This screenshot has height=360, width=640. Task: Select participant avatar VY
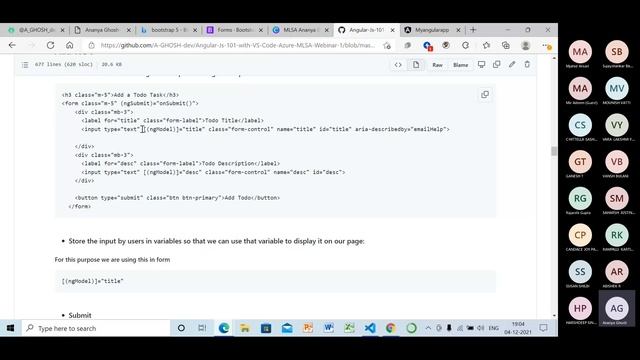[x=617, y=125]
